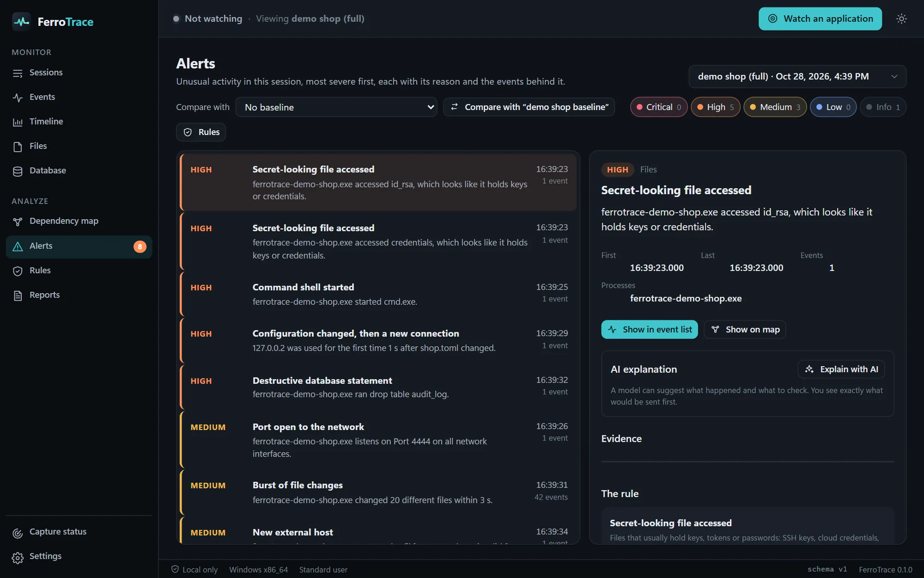The width and height of the screenshot is (924, 578).
Task: Click the Dependency map graph icon
Action: tap(18, 221)
